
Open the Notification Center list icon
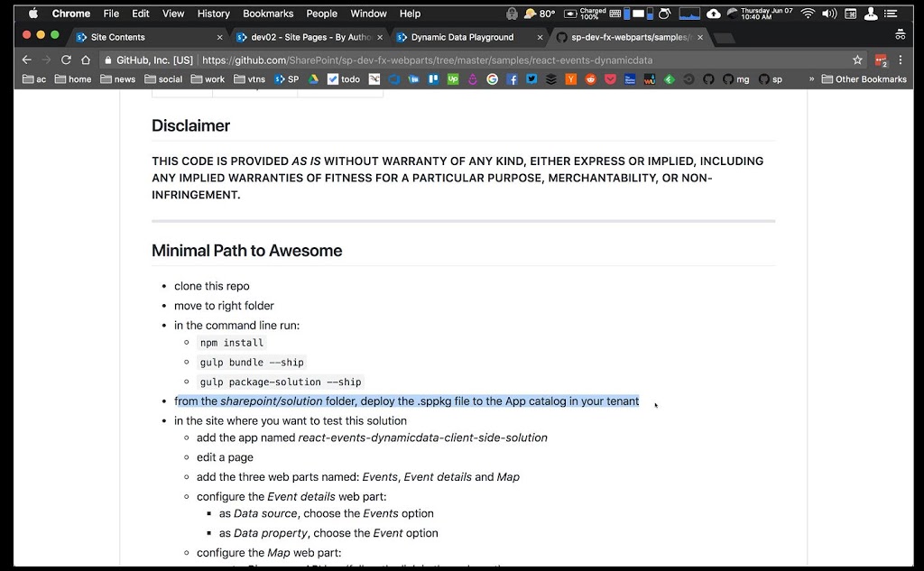[891, 13]
